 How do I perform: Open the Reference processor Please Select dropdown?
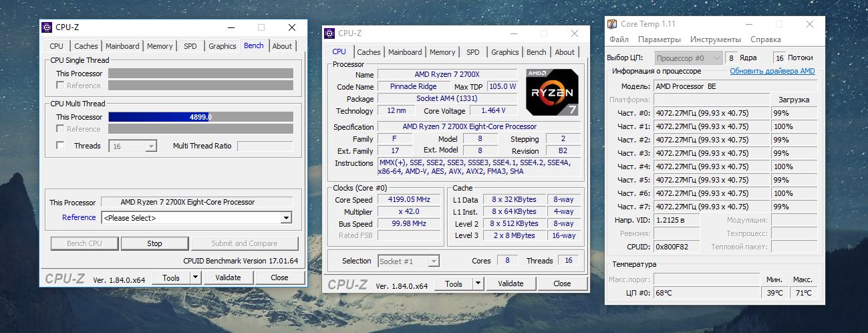[x=196, y=217]
